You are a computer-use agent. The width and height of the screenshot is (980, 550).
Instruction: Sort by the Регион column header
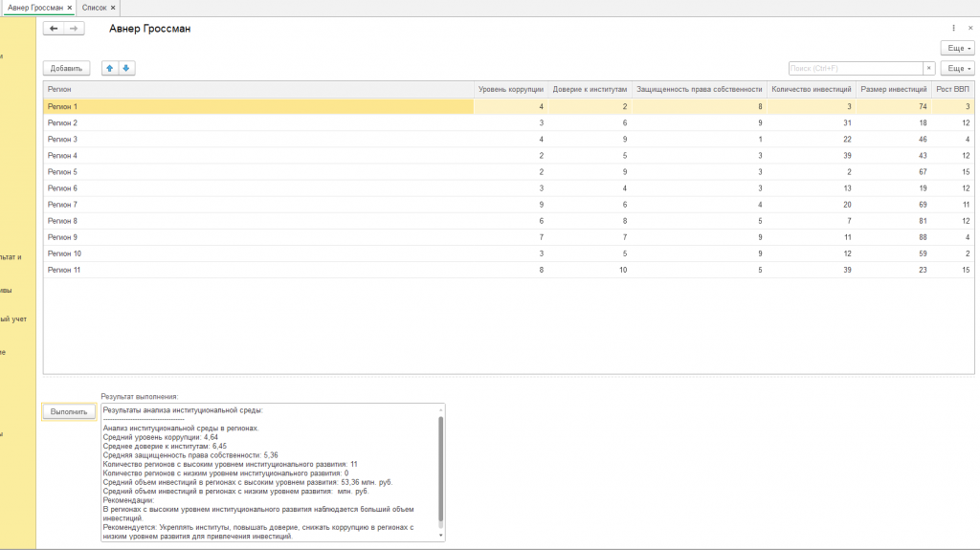[x=258, y=89]
